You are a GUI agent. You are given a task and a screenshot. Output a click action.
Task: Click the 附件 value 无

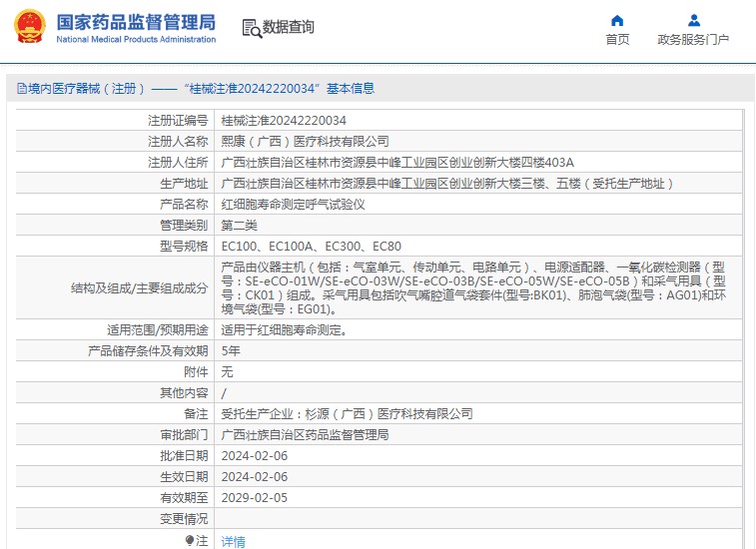[227, 372]
